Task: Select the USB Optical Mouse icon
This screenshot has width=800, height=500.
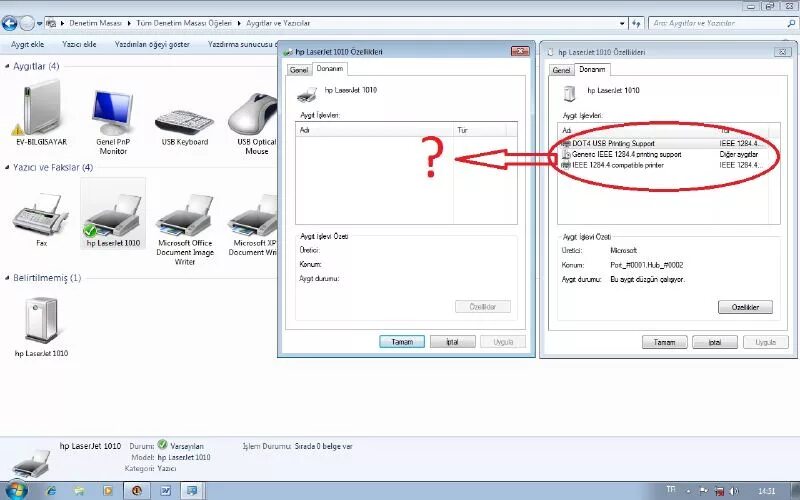Action: tap(254, 123)
